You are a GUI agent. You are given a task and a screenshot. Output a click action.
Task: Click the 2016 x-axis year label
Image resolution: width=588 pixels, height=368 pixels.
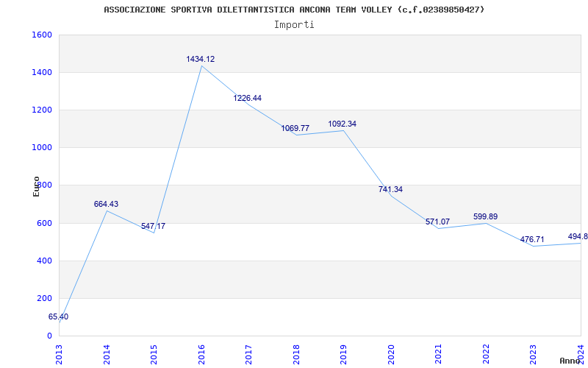tap(201, 355)
